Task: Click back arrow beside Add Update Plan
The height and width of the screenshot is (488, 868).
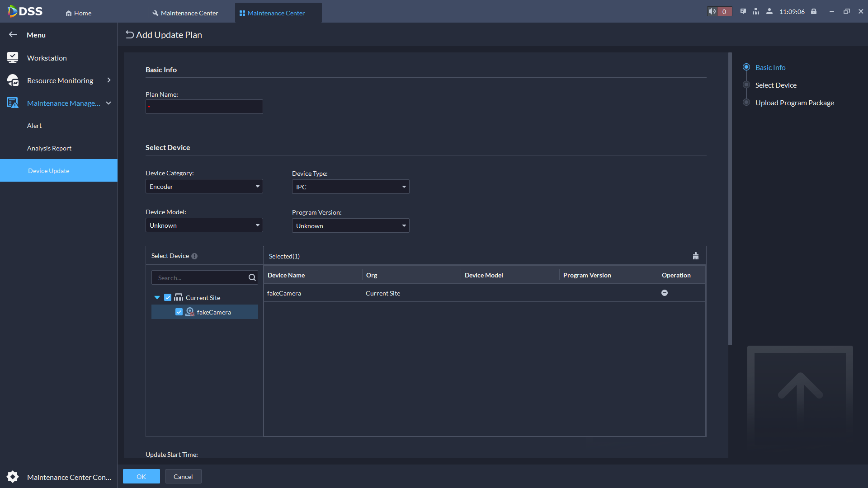Action: coord(130,35)
